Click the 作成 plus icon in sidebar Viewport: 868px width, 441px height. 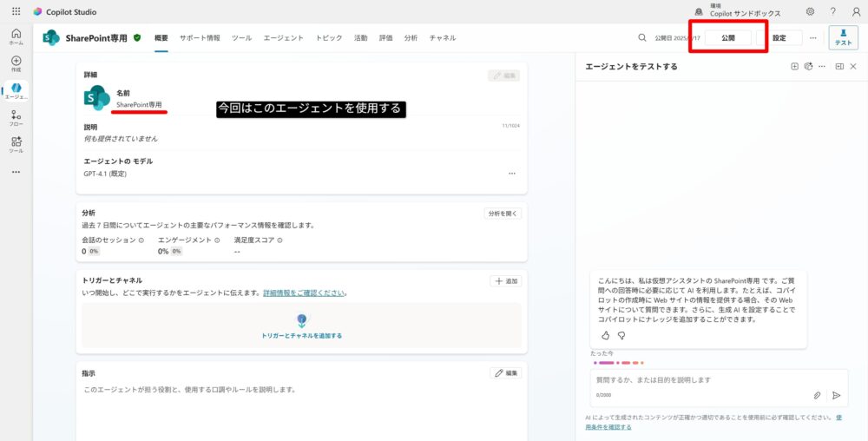pos(16,64)
